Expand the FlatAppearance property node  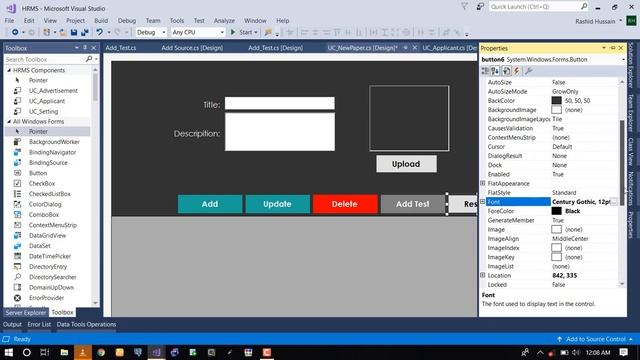[482, 183]
